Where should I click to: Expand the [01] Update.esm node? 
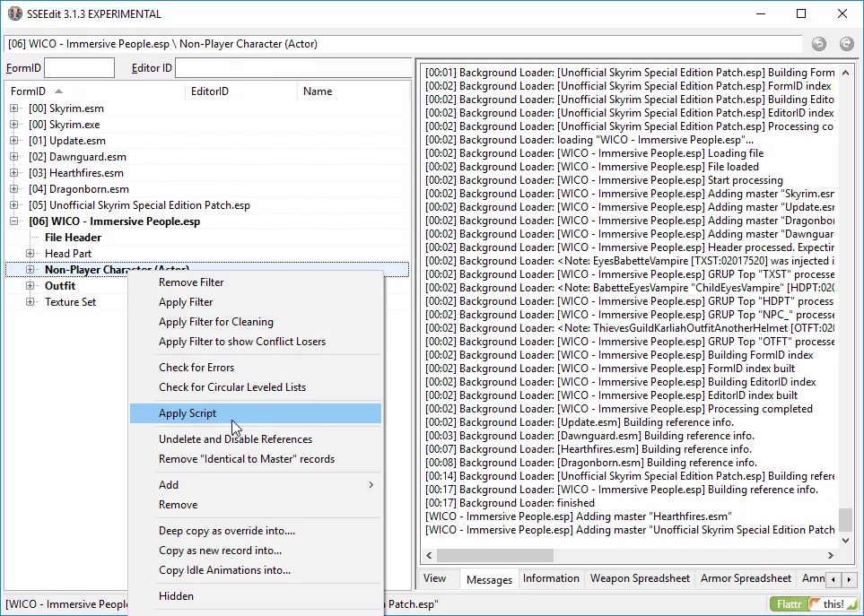tap(14, 141)
